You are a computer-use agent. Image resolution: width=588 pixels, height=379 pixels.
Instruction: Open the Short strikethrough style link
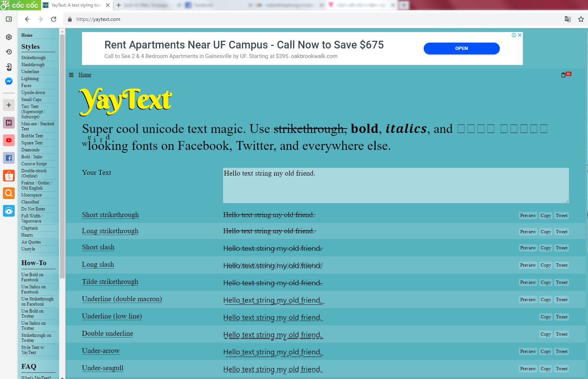click(110, 215)
